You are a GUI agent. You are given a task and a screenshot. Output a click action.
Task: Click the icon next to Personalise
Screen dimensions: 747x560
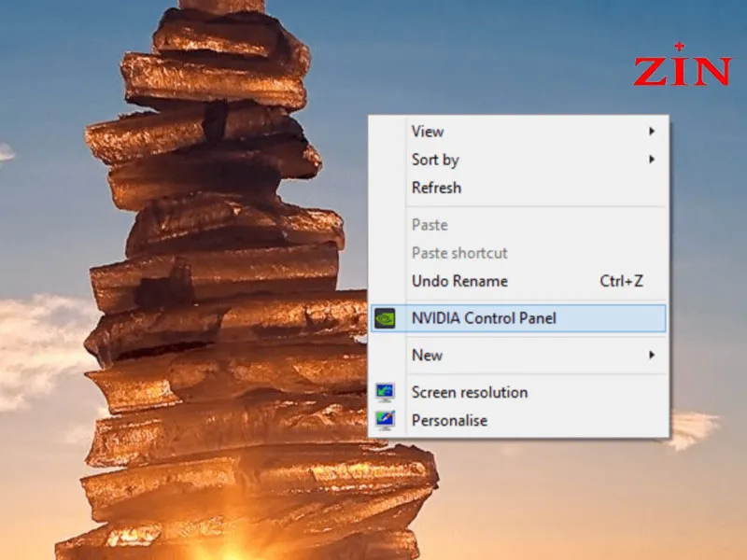click(385, 421)
